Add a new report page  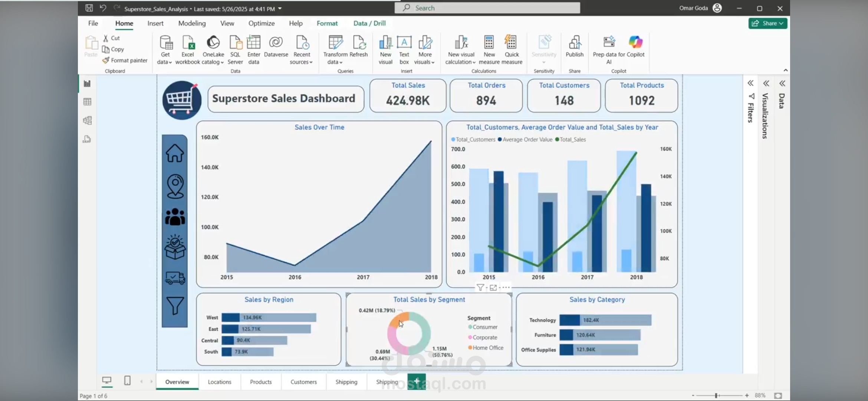pyautogui.click(x=417, y=381)
